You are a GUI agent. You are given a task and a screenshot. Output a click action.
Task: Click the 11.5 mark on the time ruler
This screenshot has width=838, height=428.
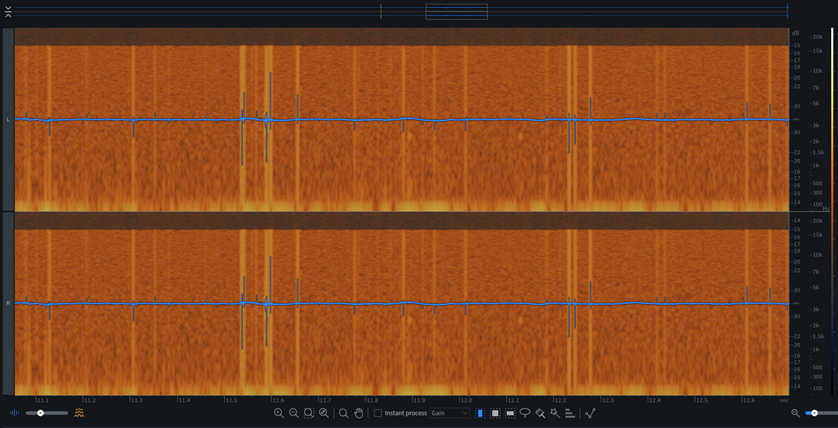231,400
